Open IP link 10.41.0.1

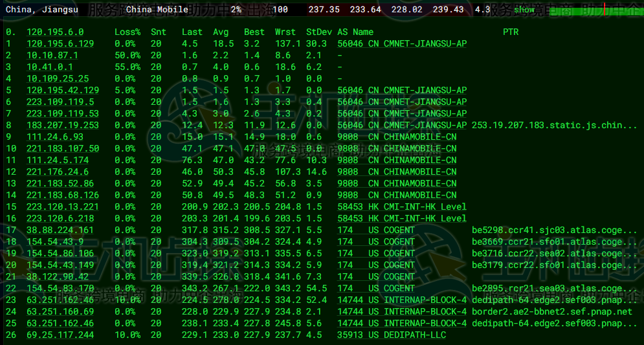click(x=50, y=67)
